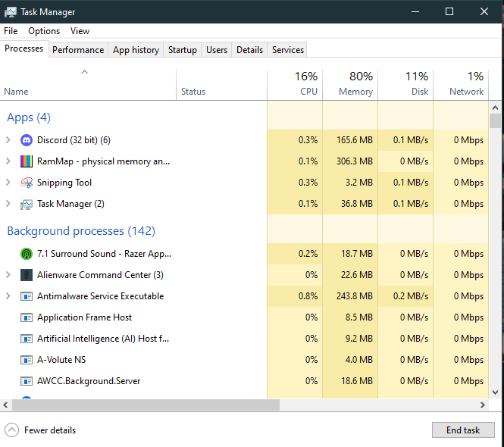
Task: Click the sort arrow above Name column
Action: click(84, 72)
